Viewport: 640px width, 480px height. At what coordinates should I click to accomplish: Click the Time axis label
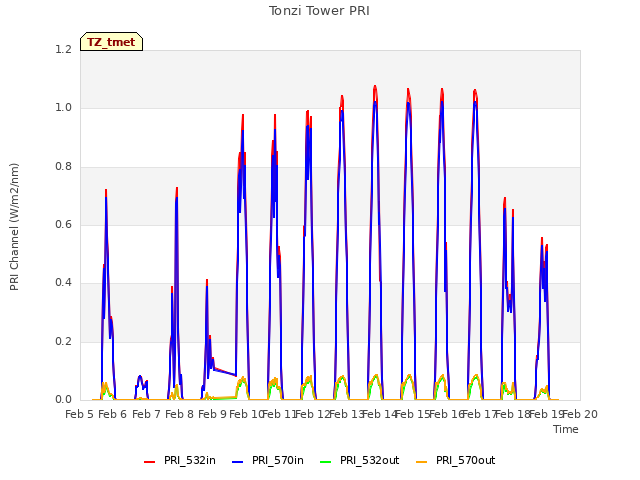566,429
